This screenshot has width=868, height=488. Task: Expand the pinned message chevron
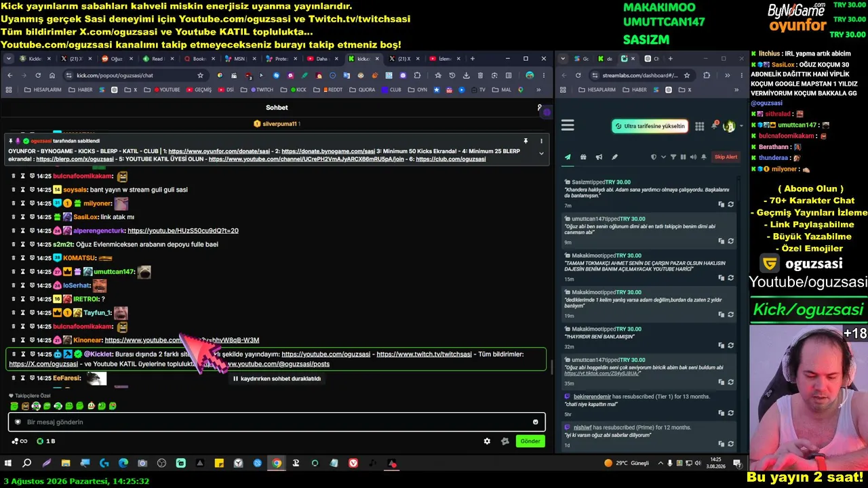(x=541, y=154)
